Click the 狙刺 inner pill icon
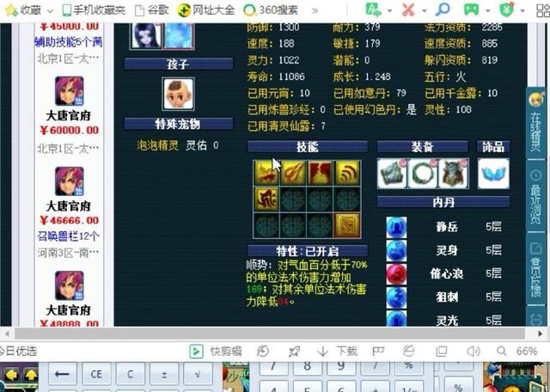Screen dimensions: 550x392 point(397,297)
